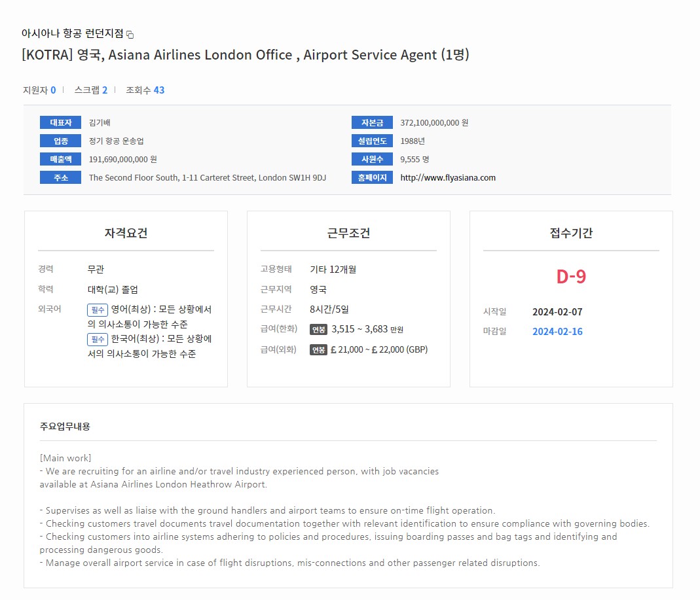Click the 필수 badge next to 영어(최상)

(98, 309)
